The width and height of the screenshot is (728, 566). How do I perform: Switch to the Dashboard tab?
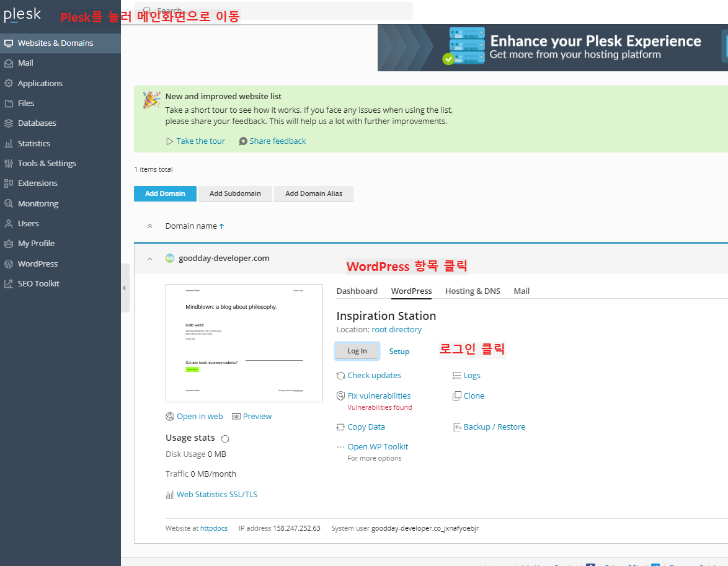[x=357, y=291]
